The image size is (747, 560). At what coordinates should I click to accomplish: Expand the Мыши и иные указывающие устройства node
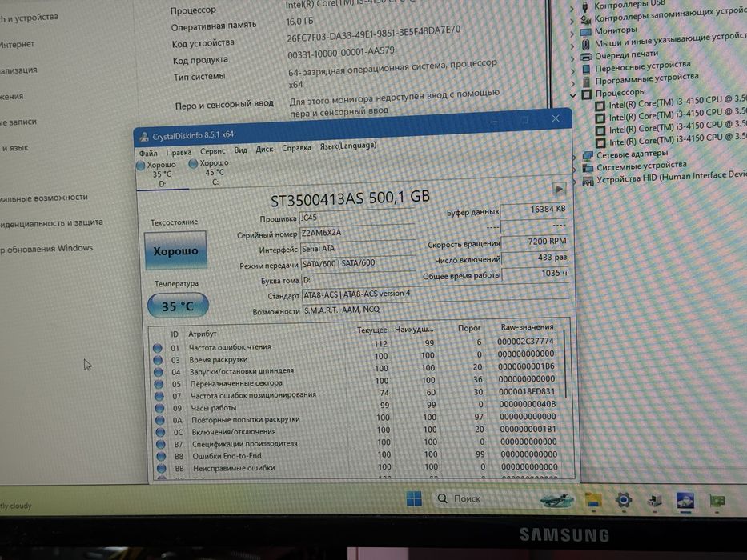tap(572, 46)
